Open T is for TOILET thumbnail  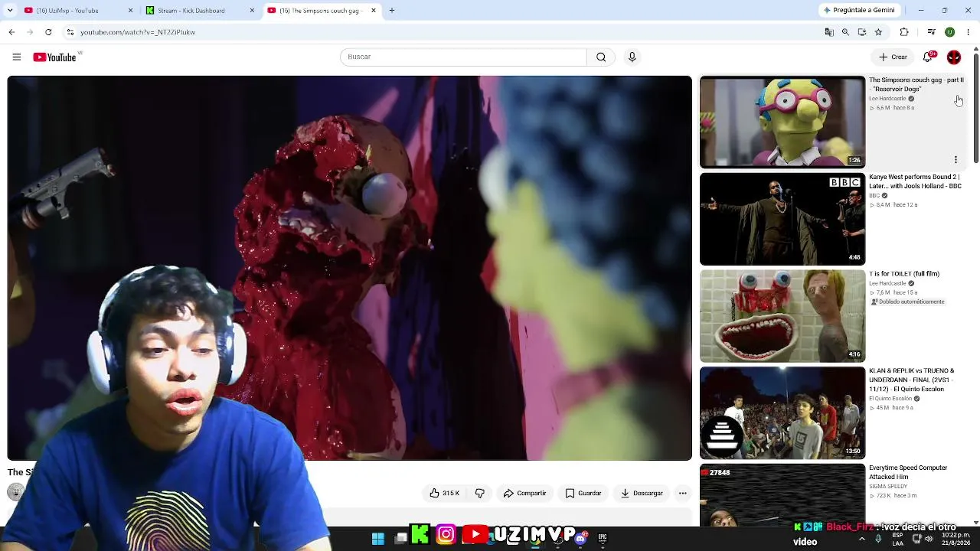pyautogui.click(x=782, y=316)
